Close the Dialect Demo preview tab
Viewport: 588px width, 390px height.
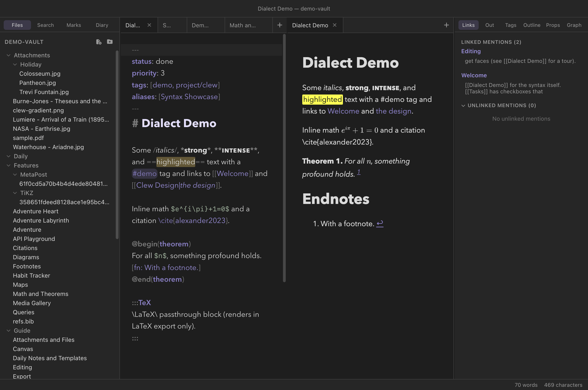pyautogui.click(x=335, y=25)
